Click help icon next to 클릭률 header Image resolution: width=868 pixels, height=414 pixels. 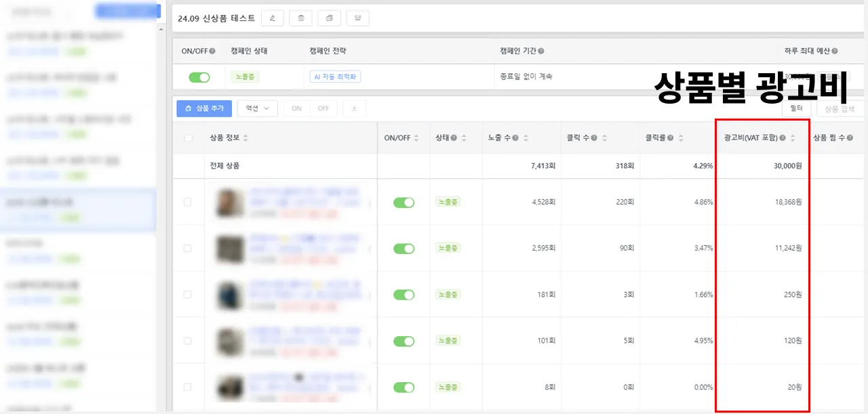point(670,138)
